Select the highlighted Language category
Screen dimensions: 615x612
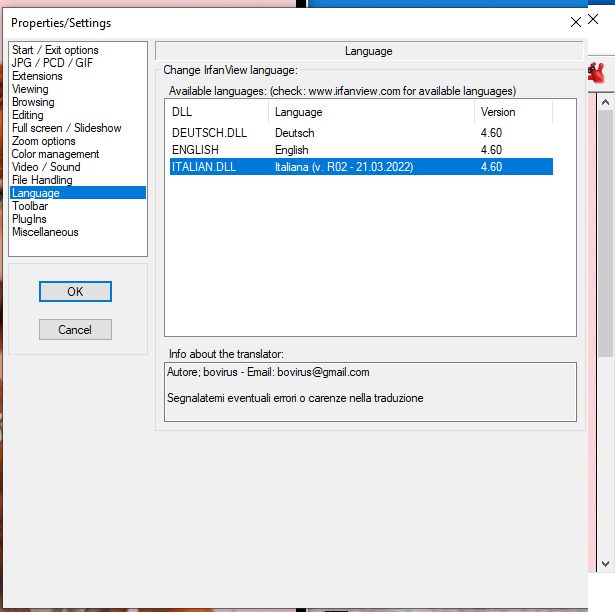click(78, 193)
